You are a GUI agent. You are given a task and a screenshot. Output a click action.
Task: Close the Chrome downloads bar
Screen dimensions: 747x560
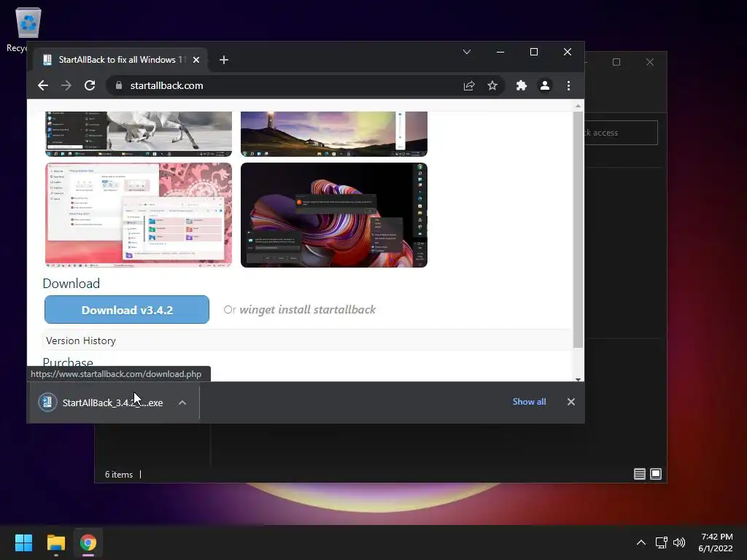pyautogui.click(x=570, y=402)
